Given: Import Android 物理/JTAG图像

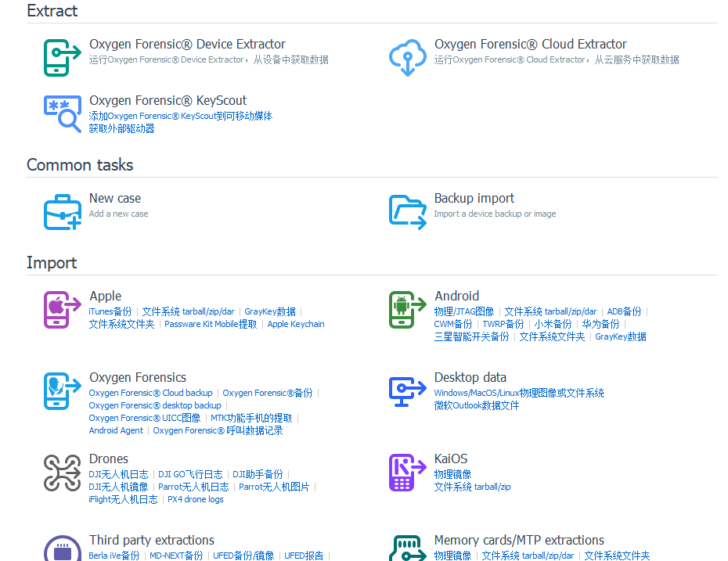Looking at the screenshot, I should [464, 311].
